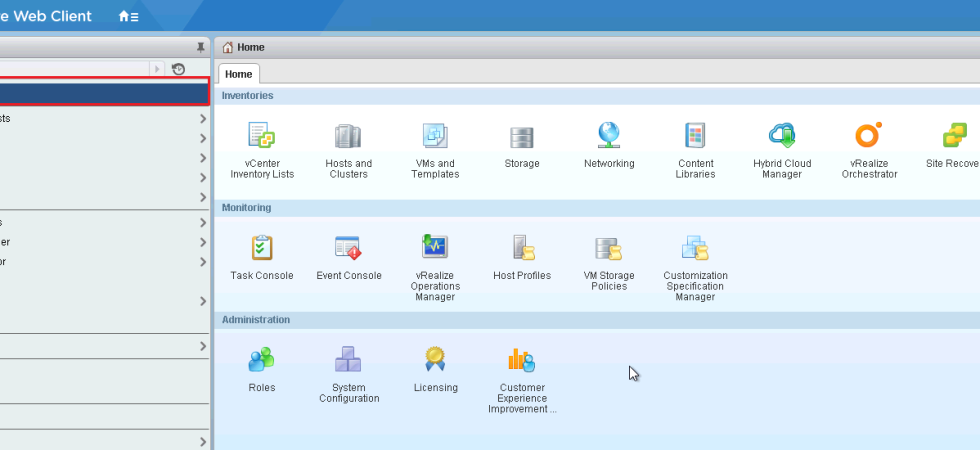The width and height of the screenshot is (980, 450).
Task: Launch vRealize Orchestrator
Action: coord(869,151)
